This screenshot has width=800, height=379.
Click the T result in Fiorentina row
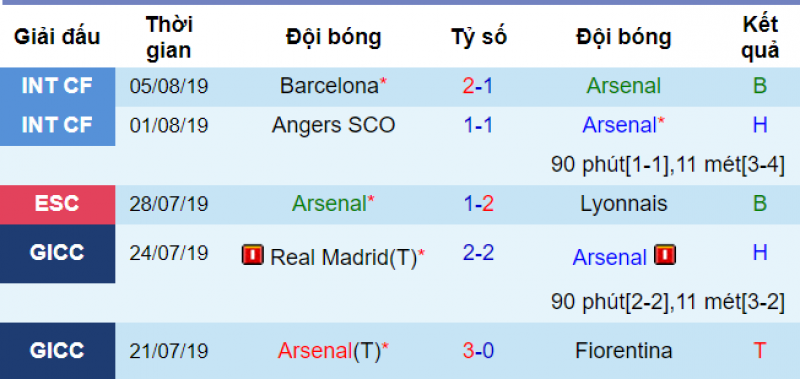pyautogui.click(x=760, y=351)
